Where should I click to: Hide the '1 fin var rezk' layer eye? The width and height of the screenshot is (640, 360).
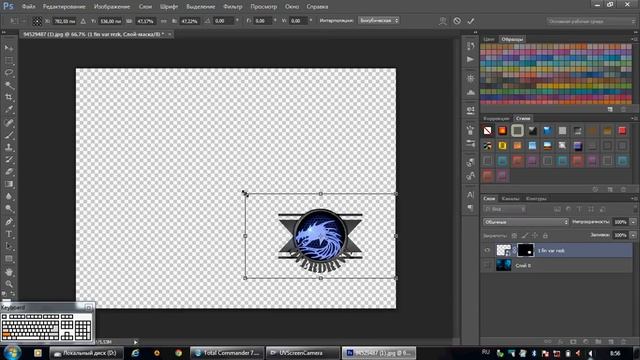tap(487, 251)
